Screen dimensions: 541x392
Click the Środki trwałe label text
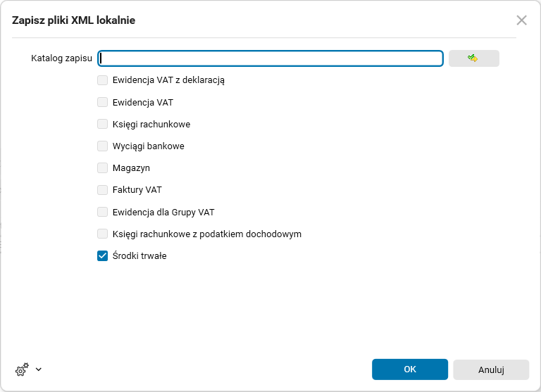click(139, 256)
